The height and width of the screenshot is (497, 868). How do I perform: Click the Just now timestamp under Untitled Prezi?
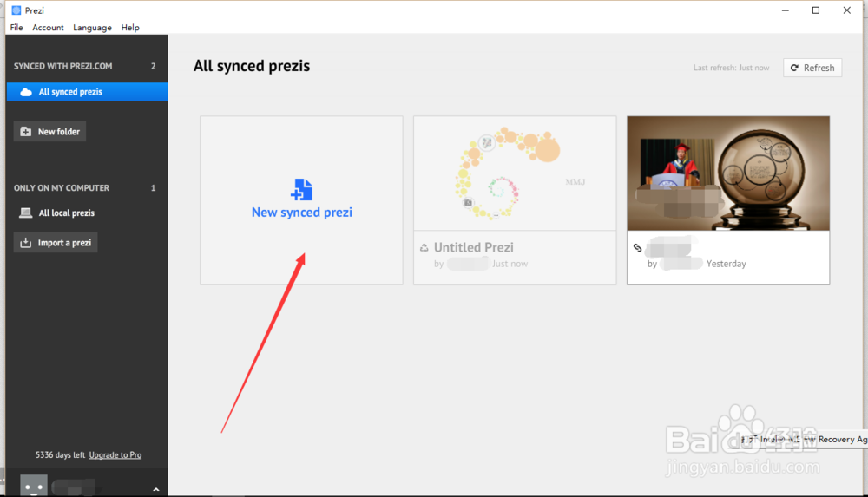510,264
